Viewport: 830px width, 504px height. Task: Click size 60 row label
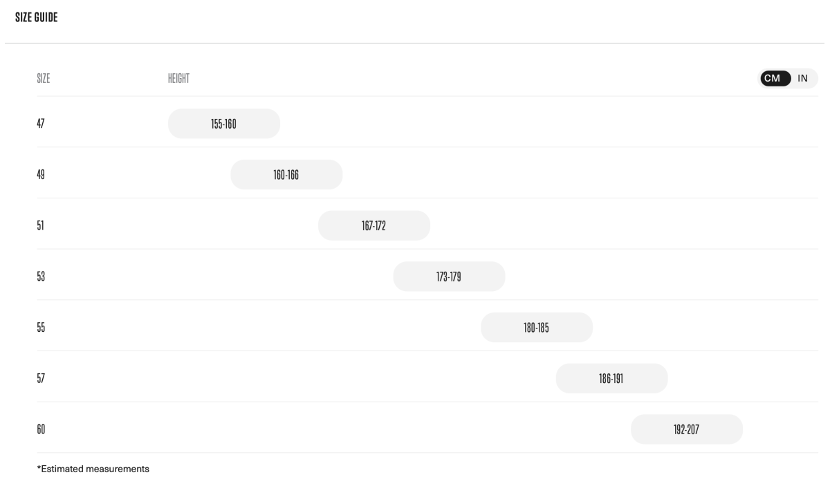point(41,429)
